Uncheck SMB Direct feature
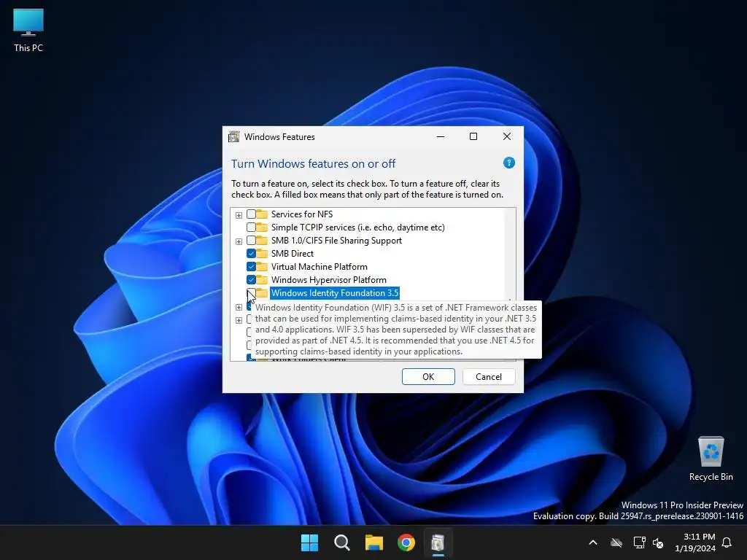Viewport: 747px width, 560px height. tap(251, 253)
